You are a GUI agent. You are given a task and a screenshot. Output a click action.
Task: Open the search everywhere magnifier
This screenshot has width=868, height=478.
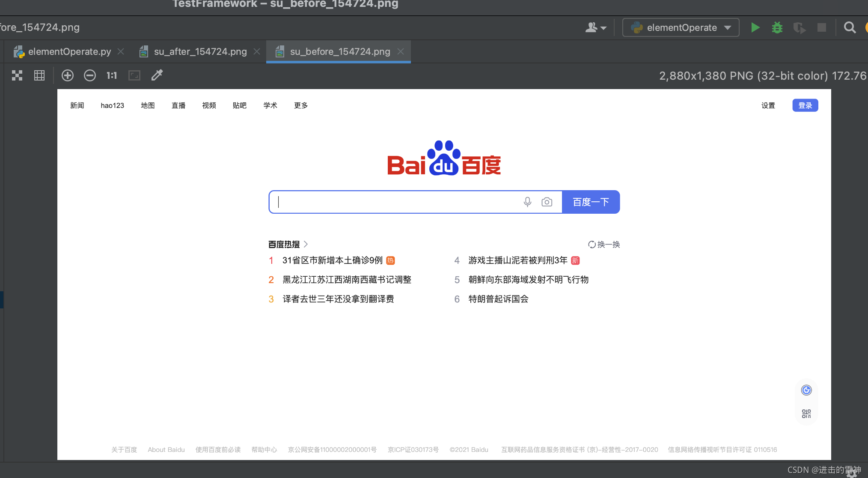850,28
